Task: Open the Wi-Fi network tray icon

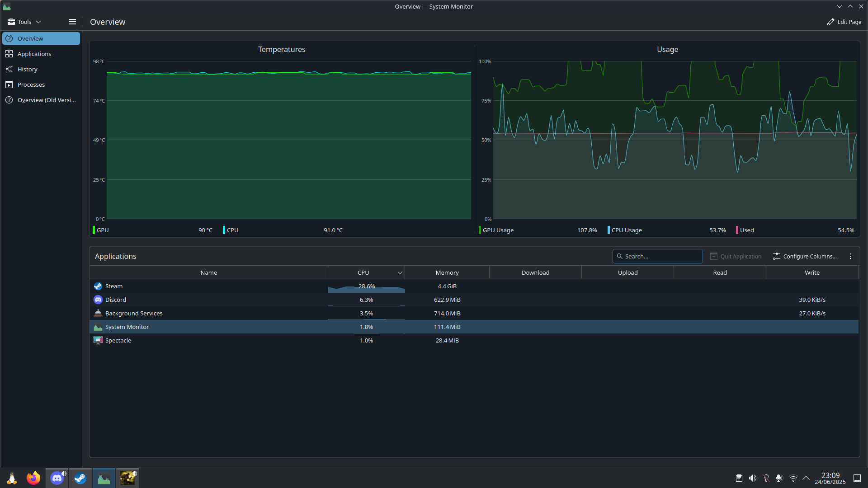Action: coord(793,478)
